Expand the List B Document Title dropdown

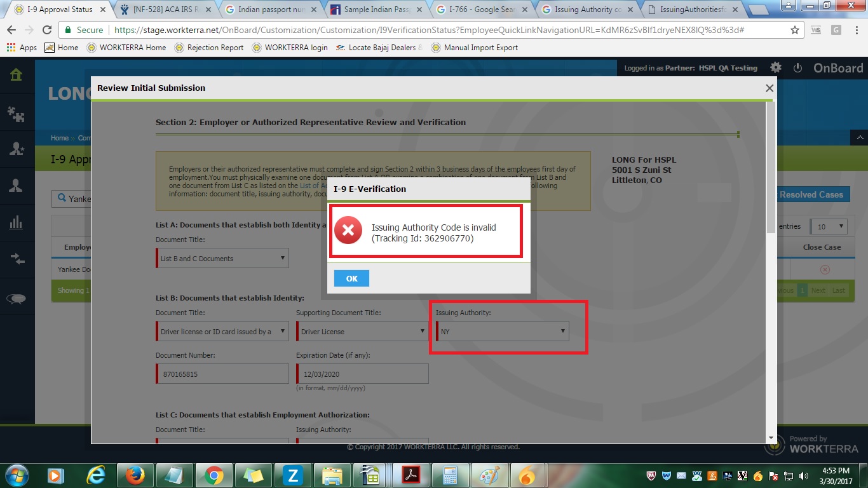(x=222, y=331)
